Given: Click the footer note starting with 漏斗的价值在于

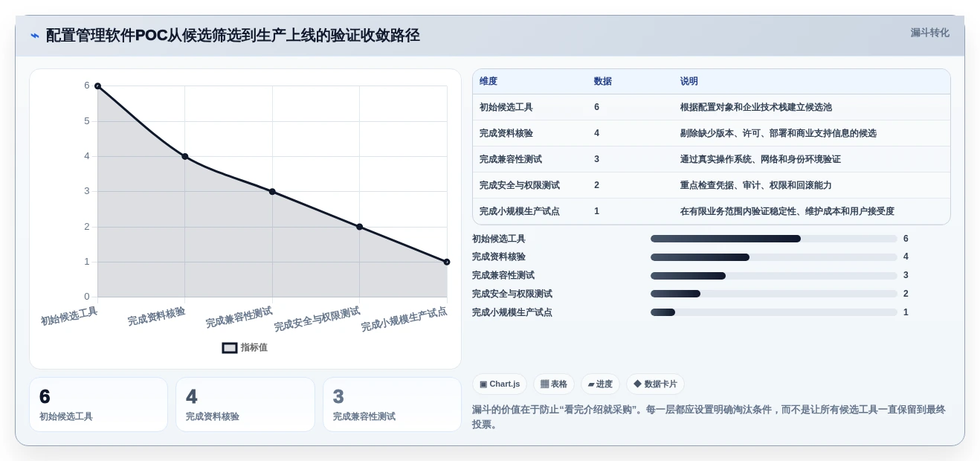Looking at the screenshot, I should [709, 416].
